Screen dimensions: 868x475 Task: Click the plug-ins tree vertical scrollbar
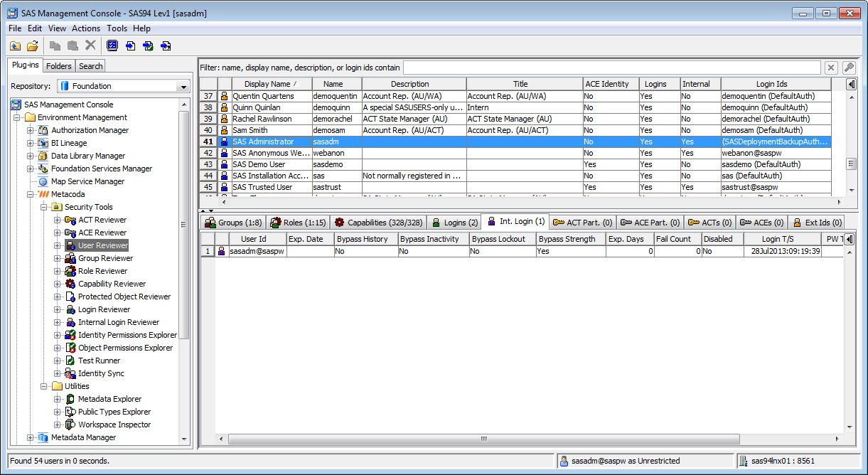pos(185,270)
